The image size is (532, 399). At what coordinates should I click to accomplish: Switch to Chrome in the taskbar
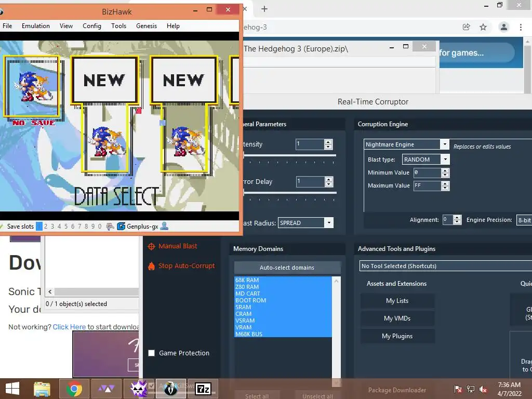74,389
